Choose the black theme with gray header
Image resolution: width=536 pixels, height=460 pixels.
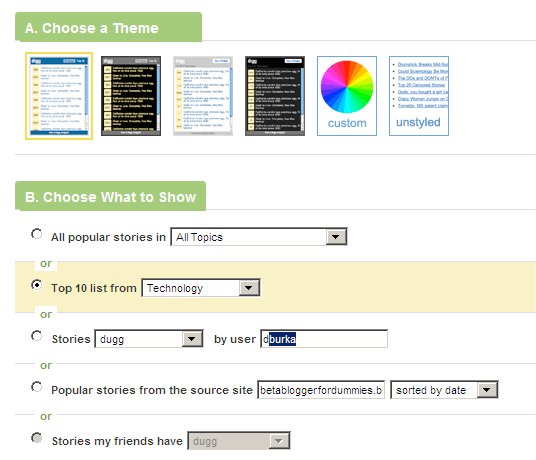tap(131, 96)
